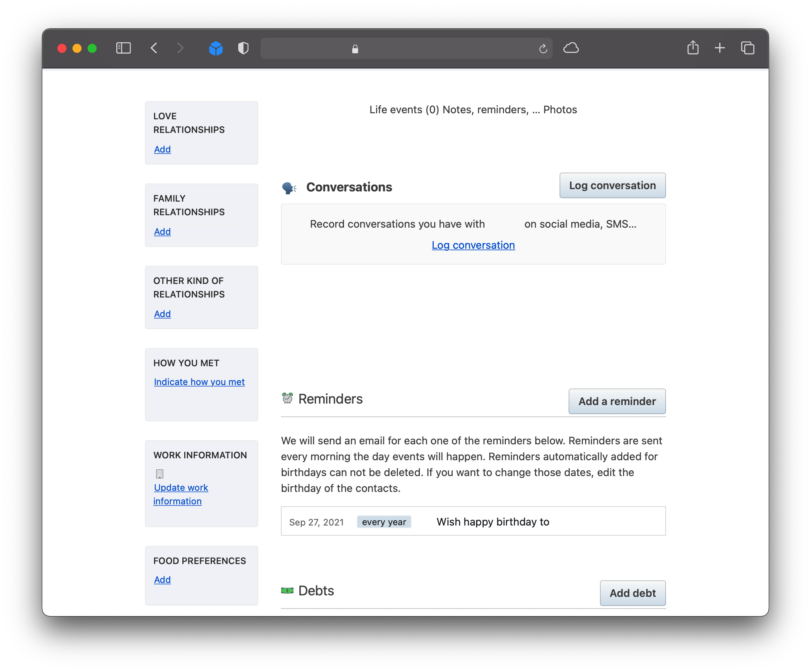Open the tab overview grid icon
This screenshot has width=811, height=672.
point(747,48)
